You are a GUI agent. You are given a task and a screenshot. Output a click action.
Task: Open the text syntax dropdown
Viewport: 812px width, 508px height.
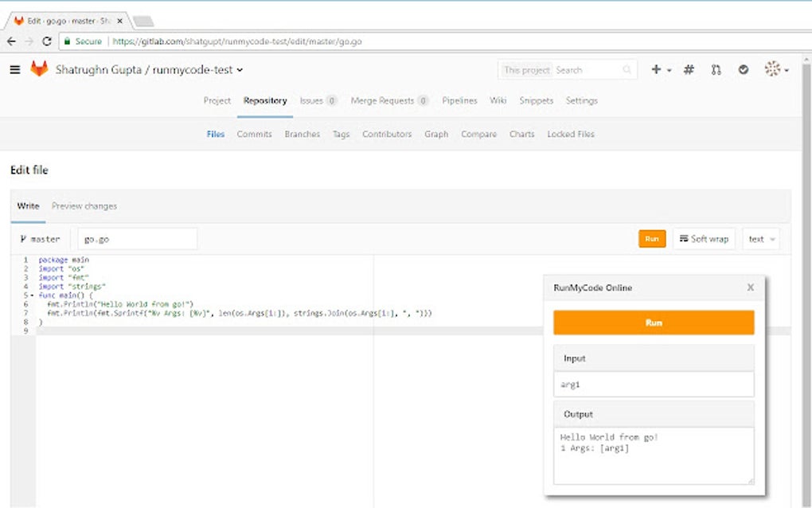pyautogui.click(x=761, y=238)
